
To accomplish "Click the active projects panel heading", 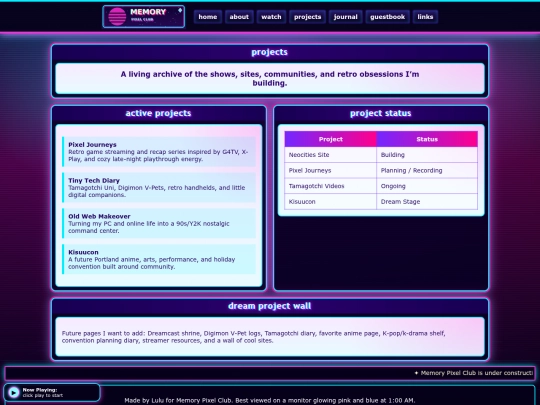I will coord(158,113).
